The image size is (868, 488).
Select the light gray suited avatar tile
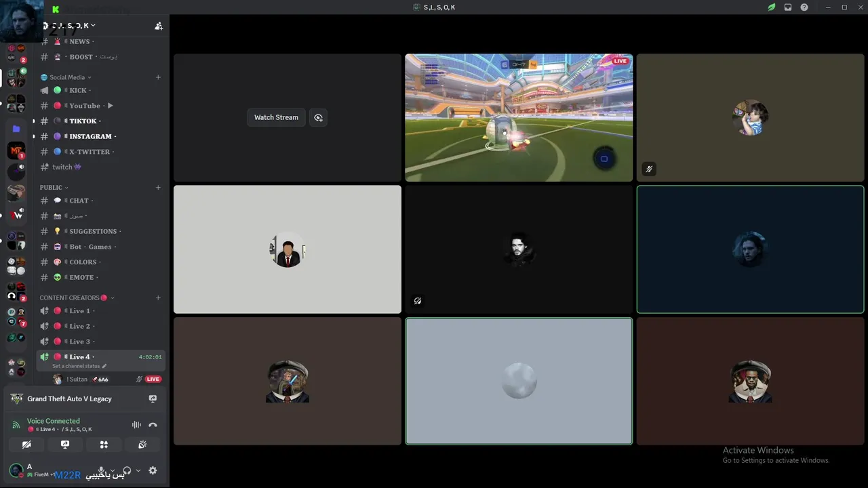[288, 249]
